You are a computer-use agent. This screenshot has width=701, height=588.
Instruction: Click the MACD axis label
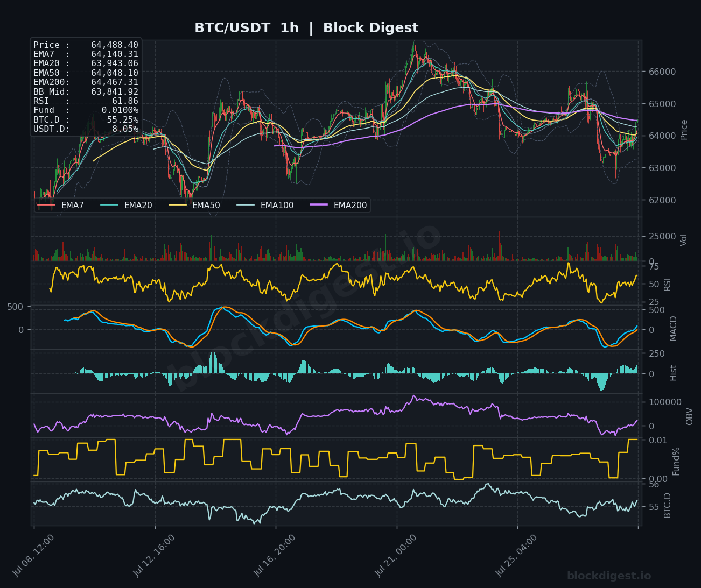(x=674, y=328)
